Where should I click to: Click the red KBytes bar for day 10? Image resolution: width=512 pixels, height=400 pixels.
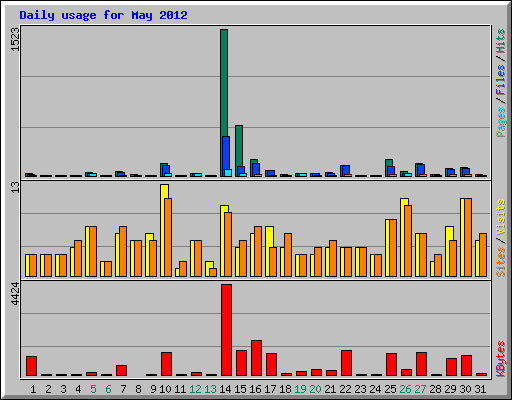click(167, 364)
